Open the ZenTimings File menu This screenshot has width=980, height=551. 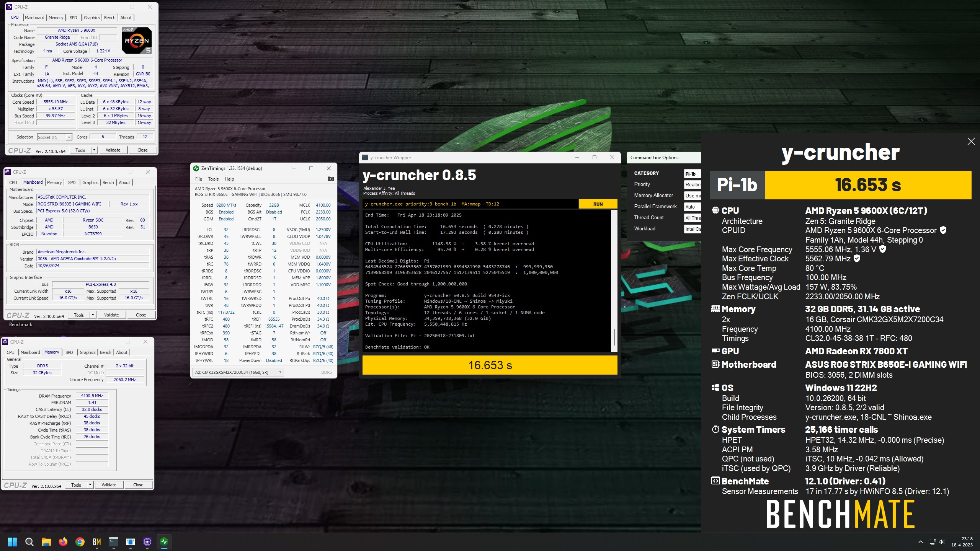(x=199, y=179)
